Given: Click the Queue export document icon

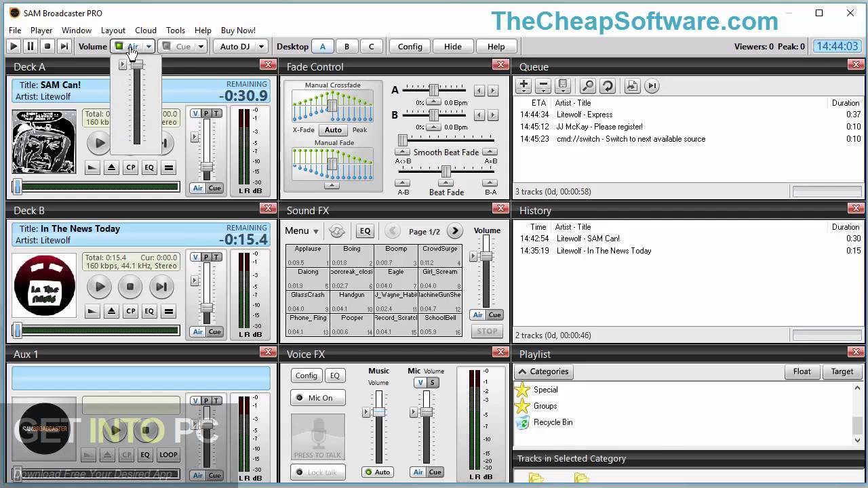Looking at the screenshot, I should [x=632, y=86].
